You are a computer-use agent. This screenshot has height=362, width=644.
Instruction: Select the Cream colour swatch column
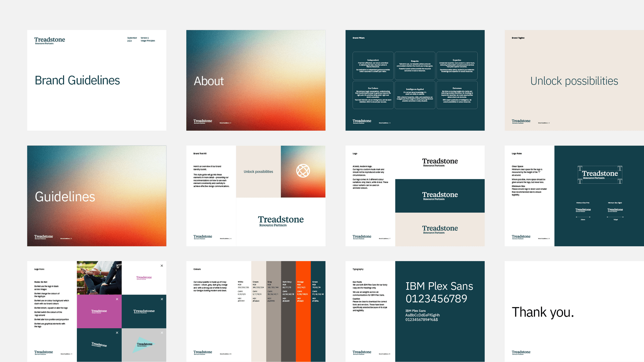point(259,311)
